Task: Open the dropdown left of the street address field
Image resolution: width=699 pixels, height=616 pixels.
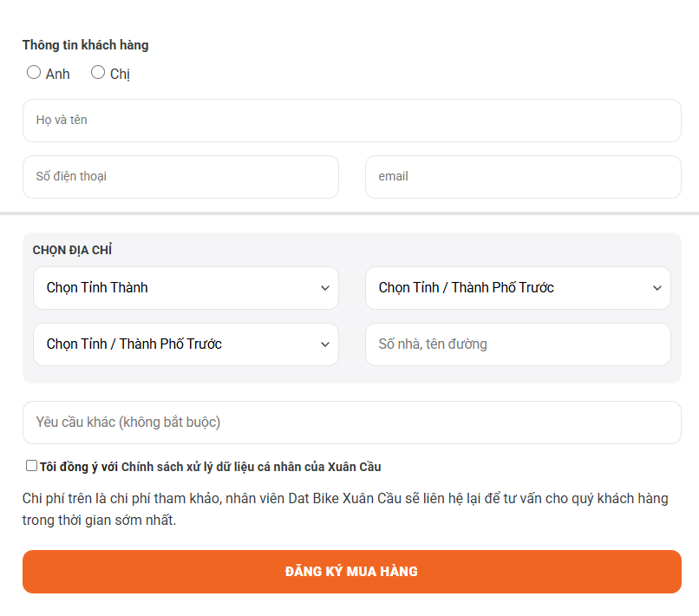Action: pos(185,344)
